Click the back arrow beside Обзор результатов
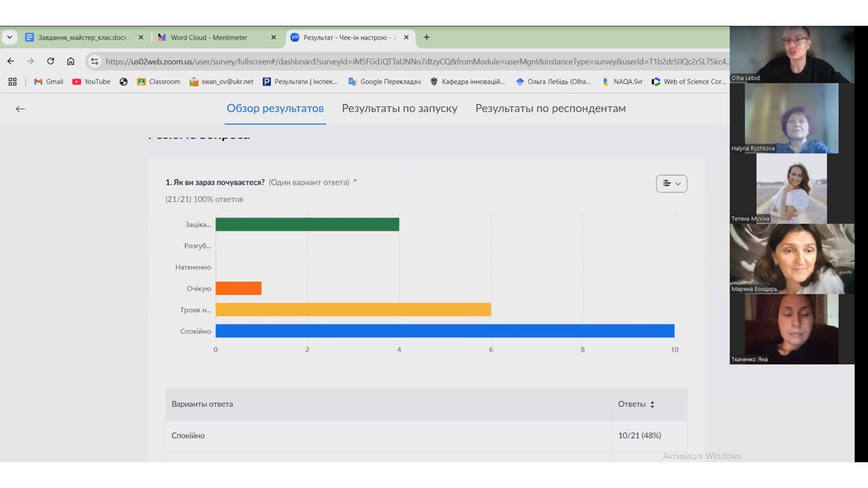 [20, 108]
